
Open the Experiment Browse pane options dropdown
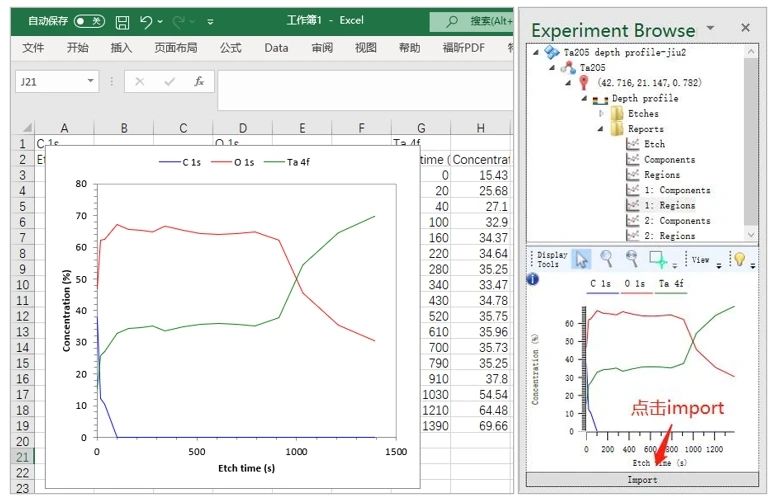tap(710, 28)
